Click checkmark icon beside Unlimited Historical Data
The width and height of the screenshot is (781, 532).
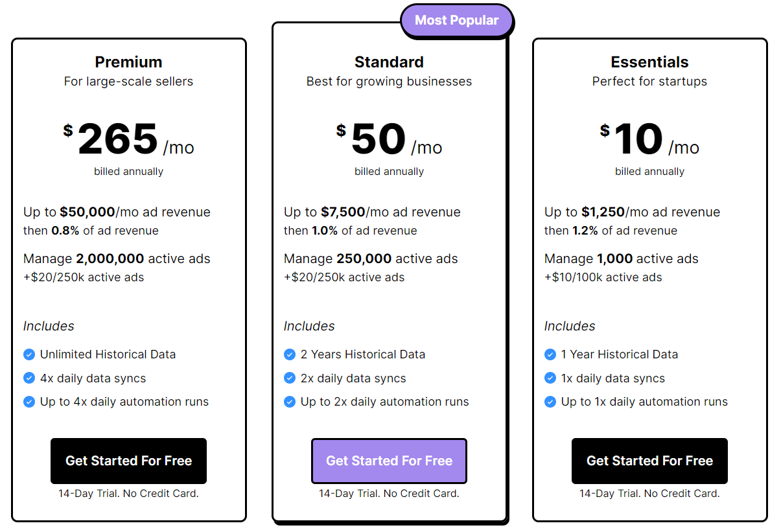coord(29,354)
